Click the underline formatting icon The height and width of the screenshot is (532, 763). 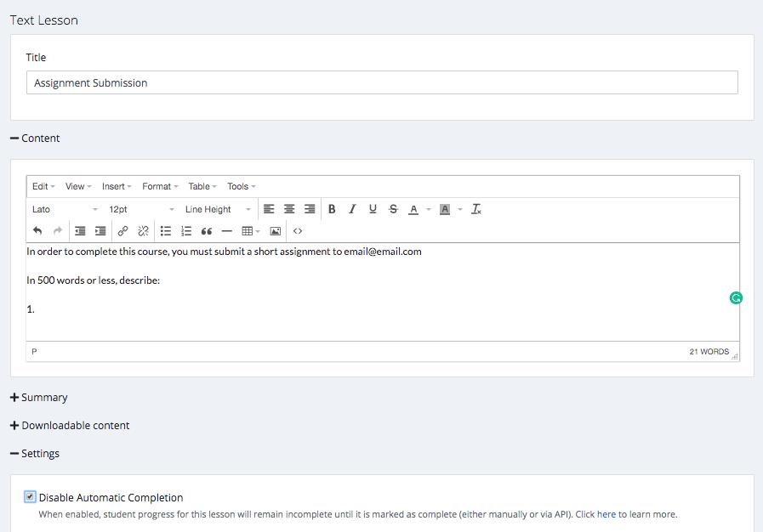[x=373, y=209]
